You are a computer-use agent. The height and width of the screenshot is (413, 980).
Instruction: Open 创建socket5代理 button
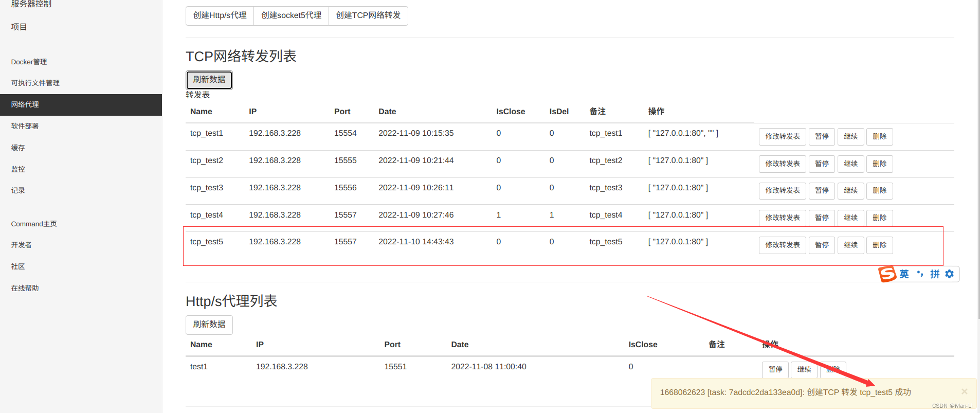(291, 15)
